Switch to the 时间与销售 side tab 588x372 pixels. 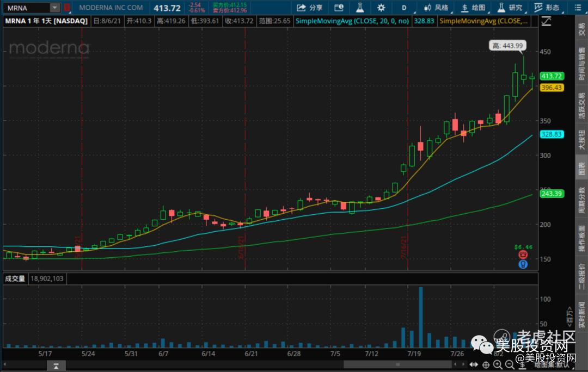(581, 63)
